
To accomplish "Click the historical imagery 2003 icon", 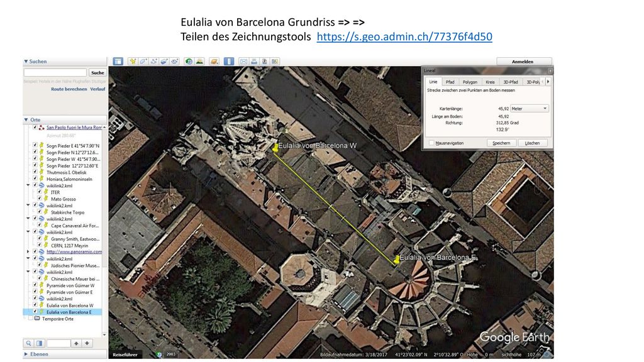I will pyautogui.click(x=159, y=354).
